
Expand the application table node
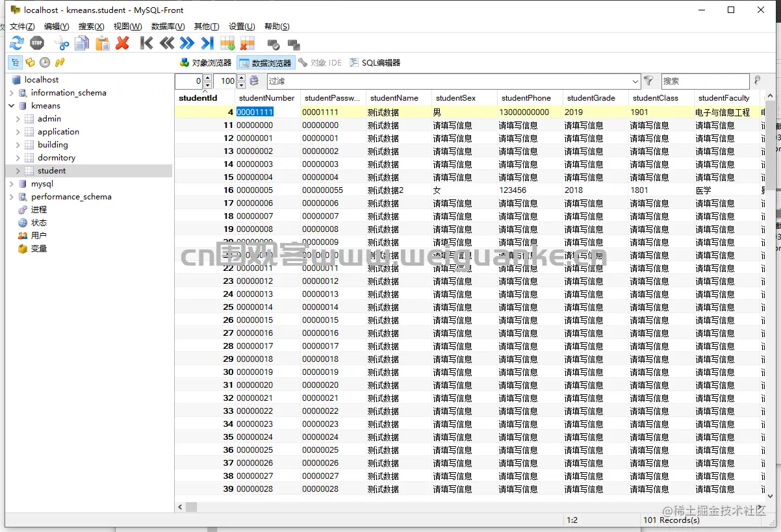click(18, 132)
